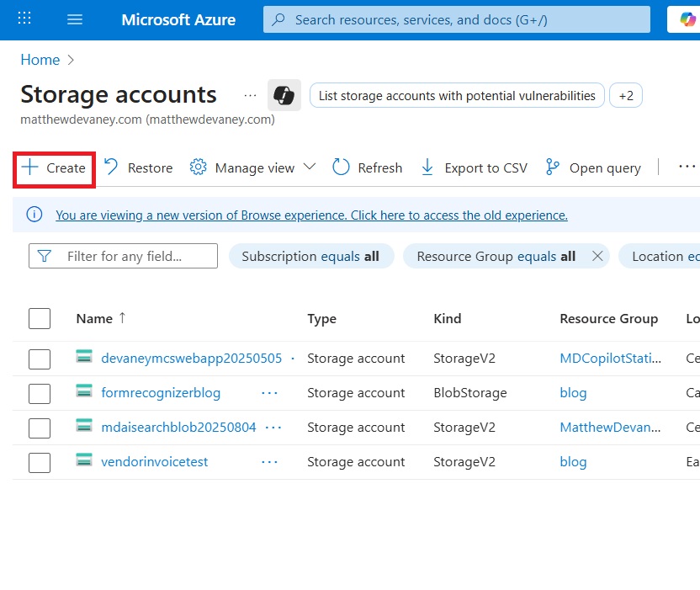Click the Name column header
700x590 pixels.
pos(94,318)
